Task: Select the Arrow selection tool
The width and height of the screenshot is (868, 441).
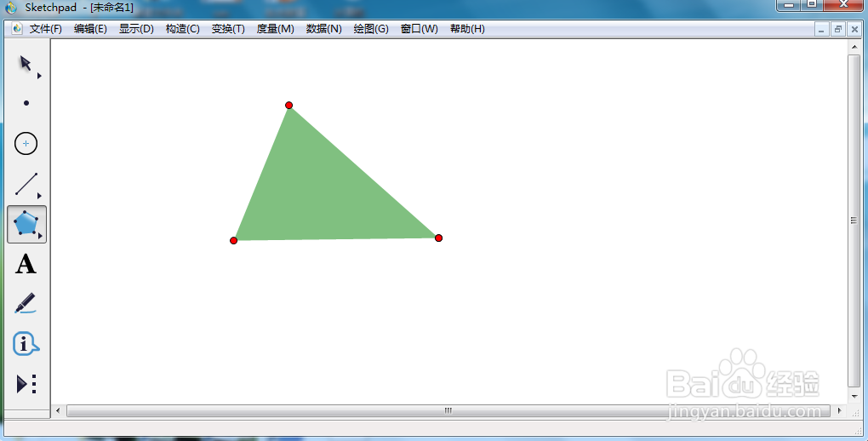Action: tap(26, 63)
